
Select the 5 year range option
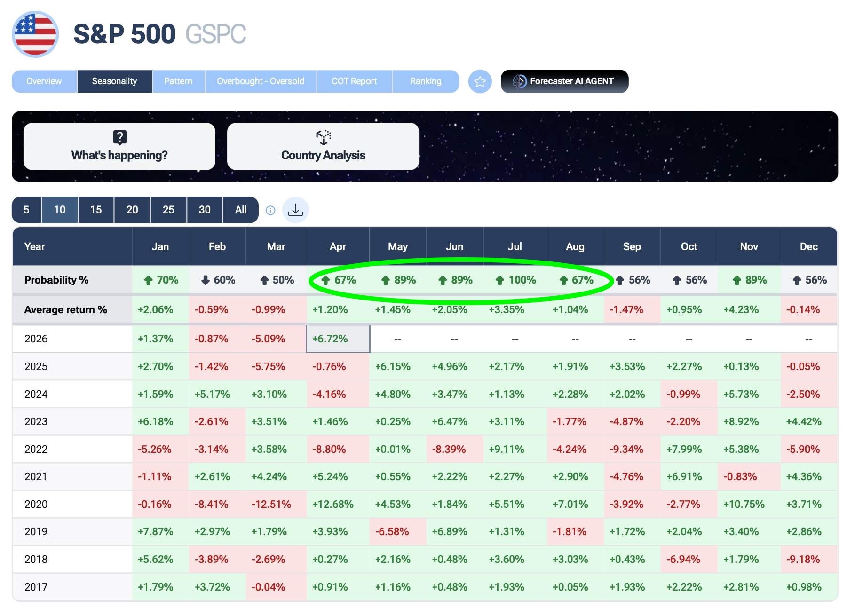(26, 210)
